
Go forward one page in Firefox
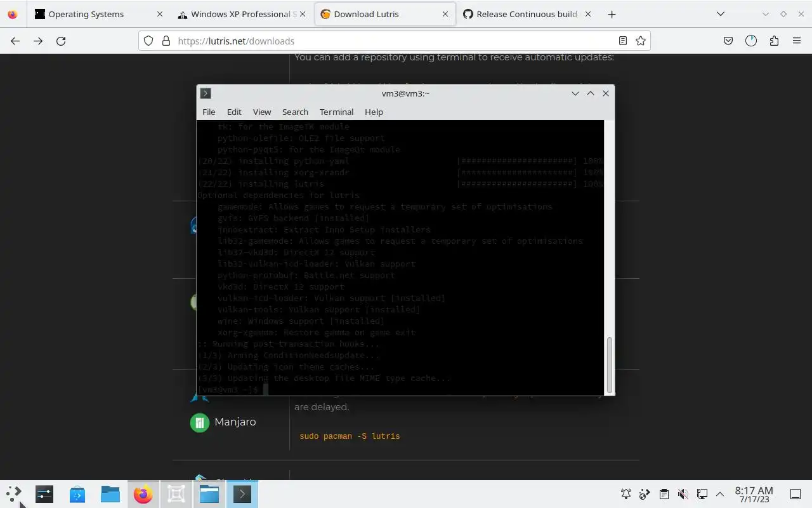[38, 41]
